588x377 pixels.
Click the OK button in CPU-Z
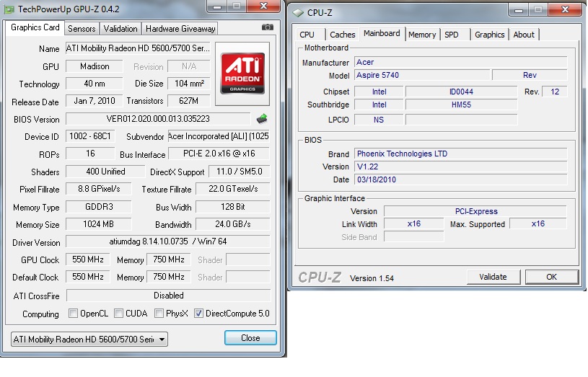coord(551,277)
